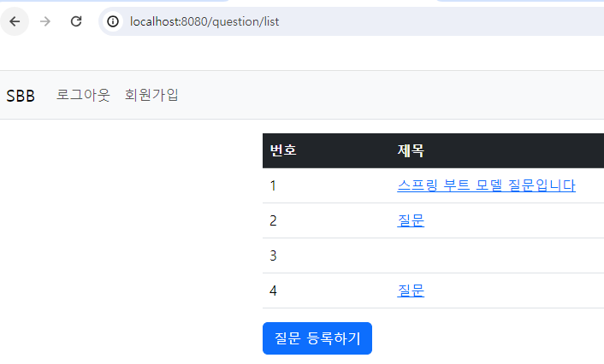
Task: Click the empty title cell of row 3
Action: 497,255
